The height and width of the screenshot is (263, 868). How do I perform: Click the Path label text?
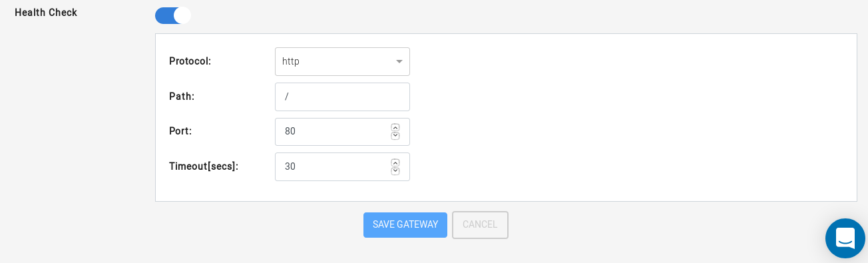182,97
